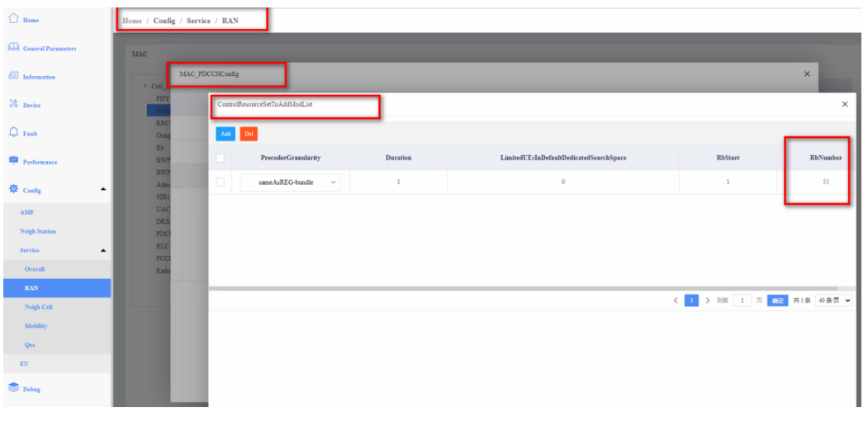Open General Parameters from its sidebar icon
This screenshot has width=868, height=422.
[13, 48]
